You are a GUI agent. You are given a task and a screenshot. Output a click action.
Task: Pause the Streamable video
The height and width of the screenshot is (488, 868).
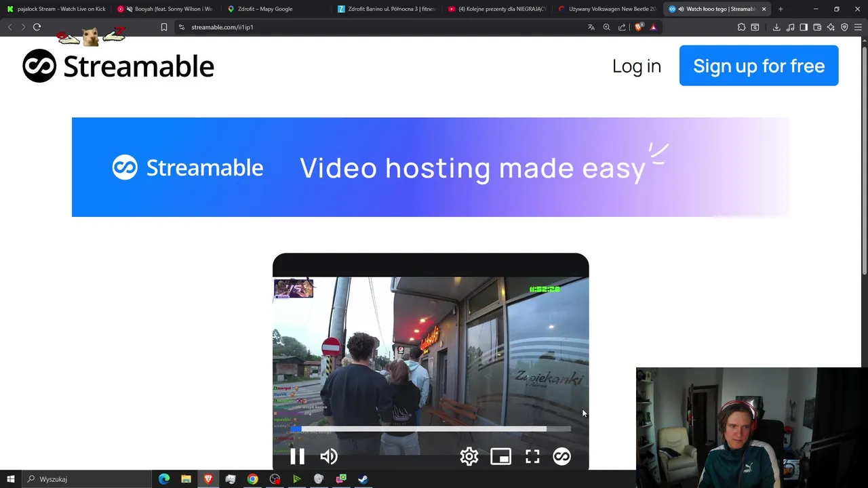[297, 456]
